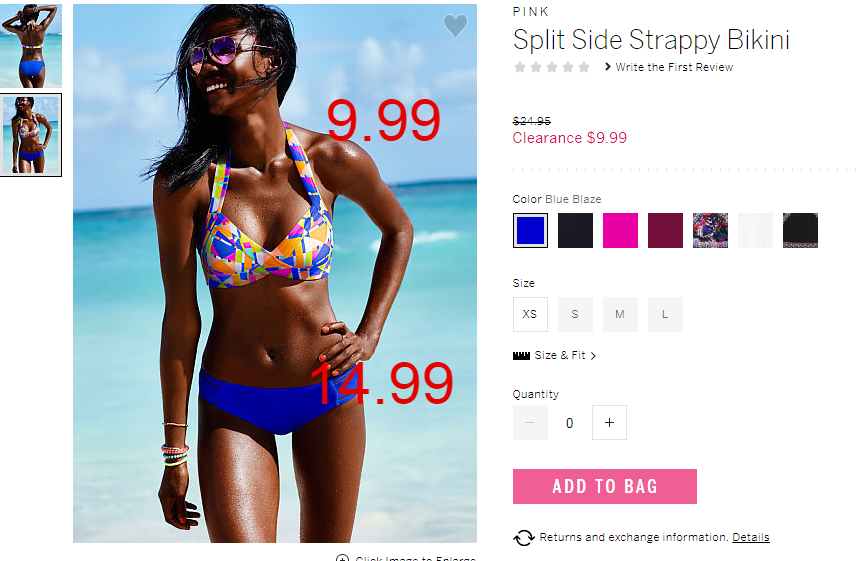
Task: Increase quantity with the plus button
Action: [x=609, y=422]
